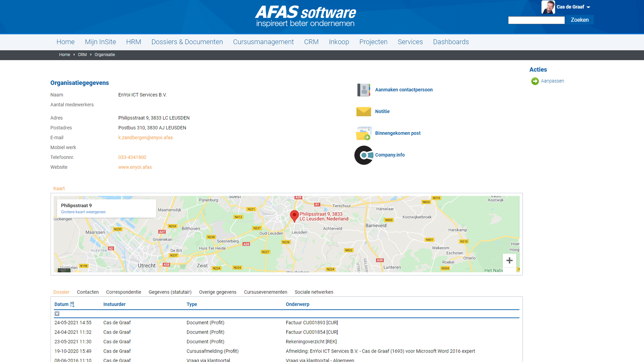Sort by the Instuurder column header
Image resolution: width=644 pixels, height=362 pixels.
pos(114,304)
